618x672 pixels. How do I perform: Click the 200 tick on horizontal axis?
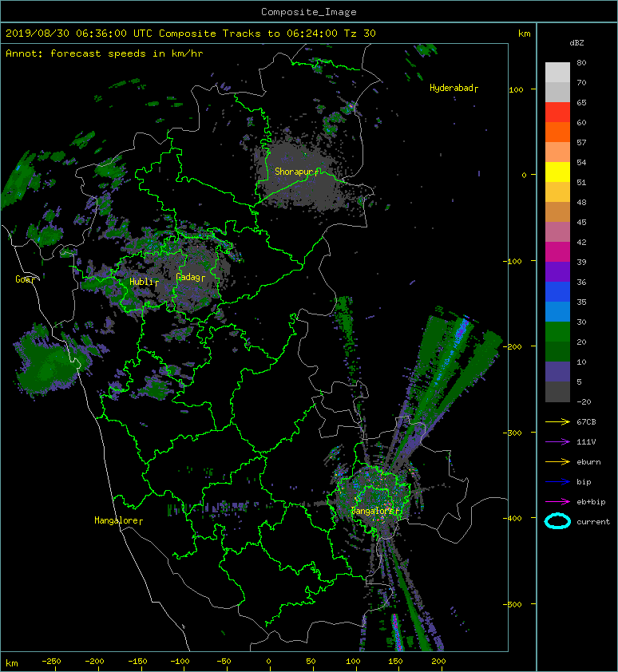coord(438,662)
